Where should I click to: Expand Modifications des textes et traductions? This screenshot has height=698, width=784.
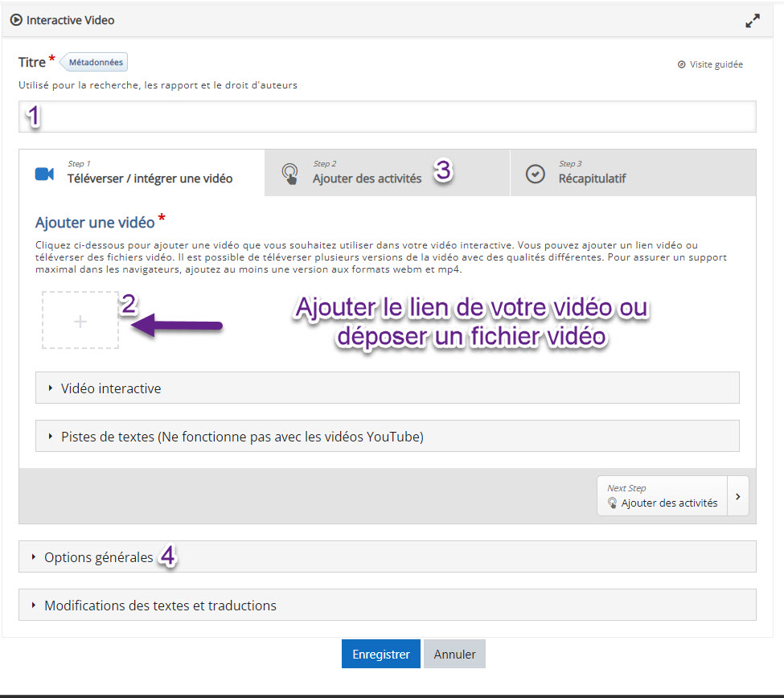click(x=388, y=605)
